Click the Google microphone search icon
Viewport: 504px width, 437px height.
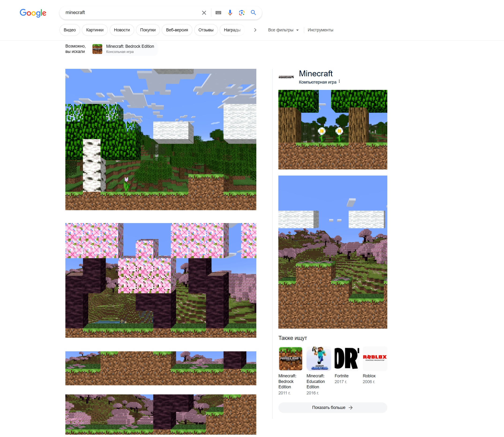(231, 12)
